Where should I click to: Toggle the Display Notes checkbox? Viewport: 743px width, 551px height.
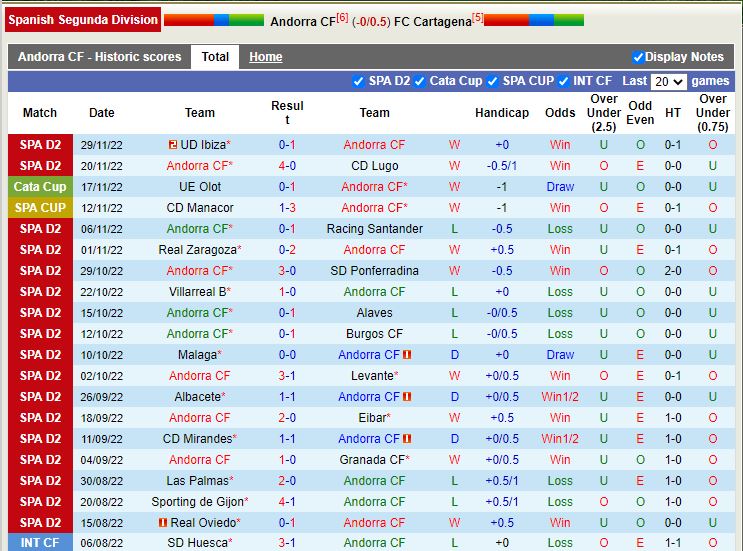pos(638,57)
